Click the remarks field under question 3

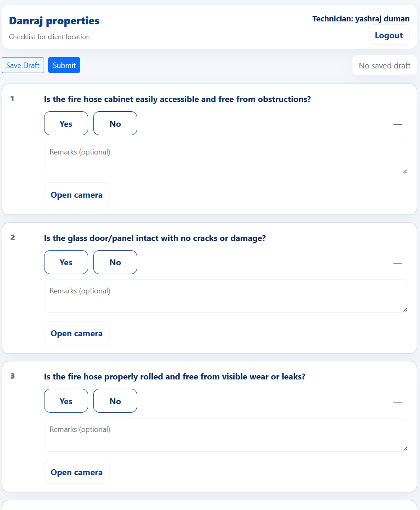click(226, 434)
